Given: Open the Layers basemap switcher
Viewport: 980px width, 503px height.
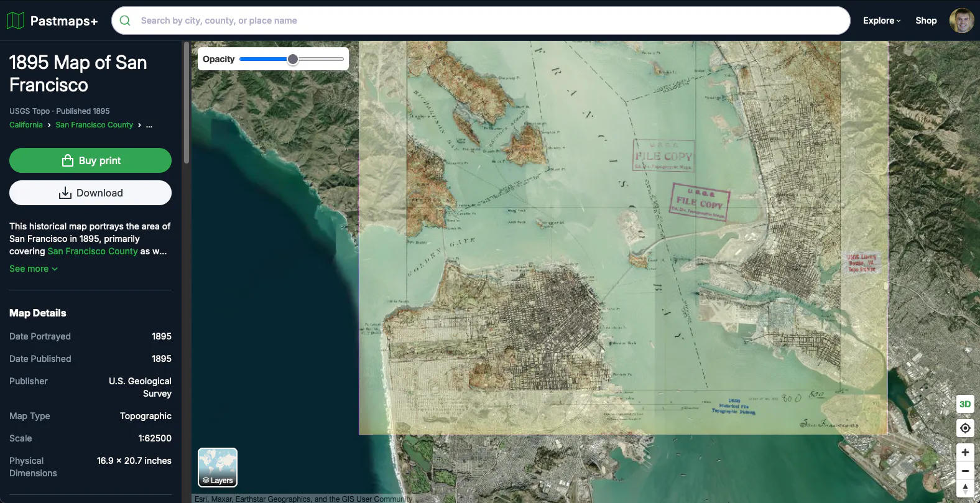Looking at the screenshot, I should coord(218,468).
